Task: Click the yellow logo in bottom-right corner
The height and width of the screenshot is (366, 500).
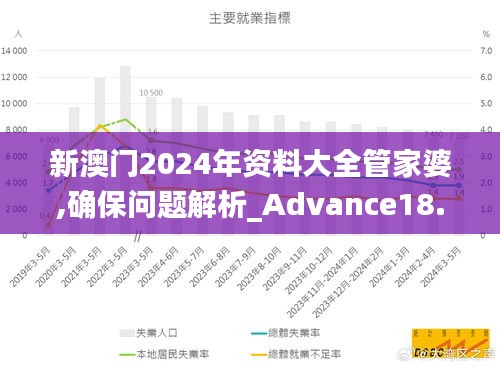Action: [451, 344]
